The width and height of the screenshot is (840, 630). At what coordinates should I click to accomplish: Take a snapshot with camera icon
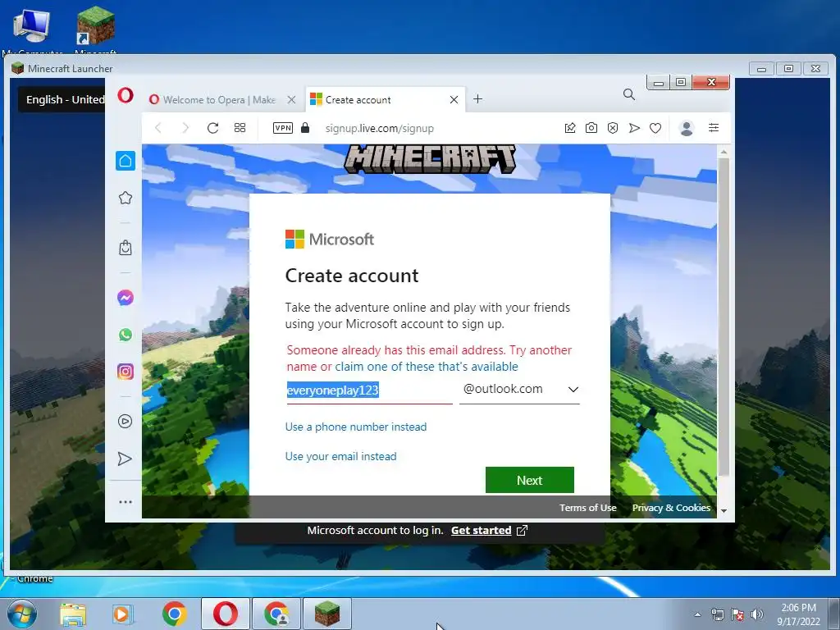tap(591, 128)
